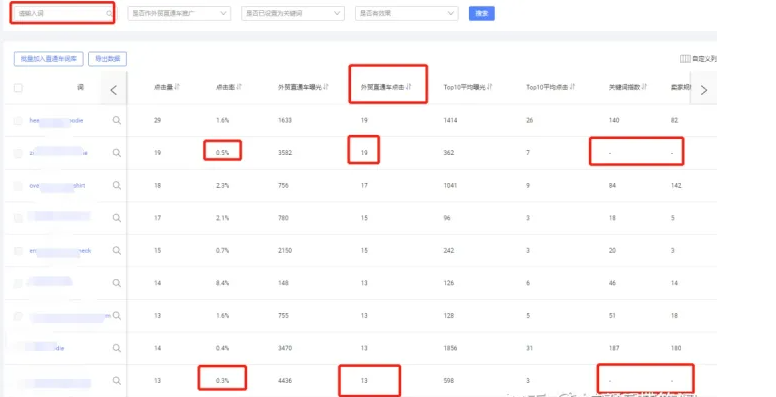Open the ove…shirt keyword link
776x397 pixels.
pyautogui.click(x=57, y=186)
